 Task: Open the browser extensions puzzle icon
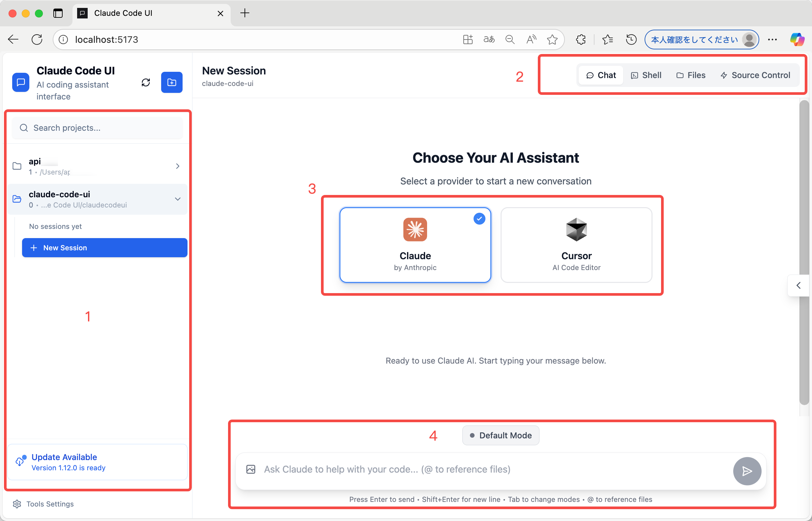pyautogui.click(x=581, y=40)
